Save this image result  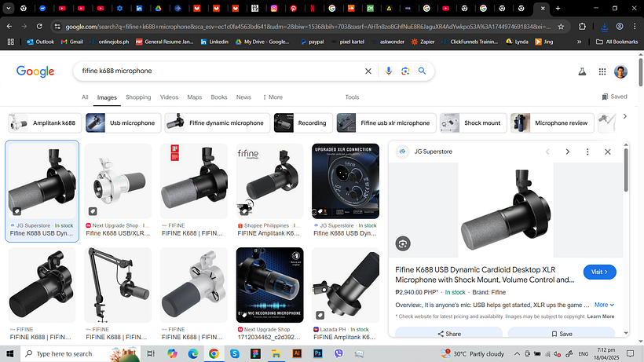(562, 334)
